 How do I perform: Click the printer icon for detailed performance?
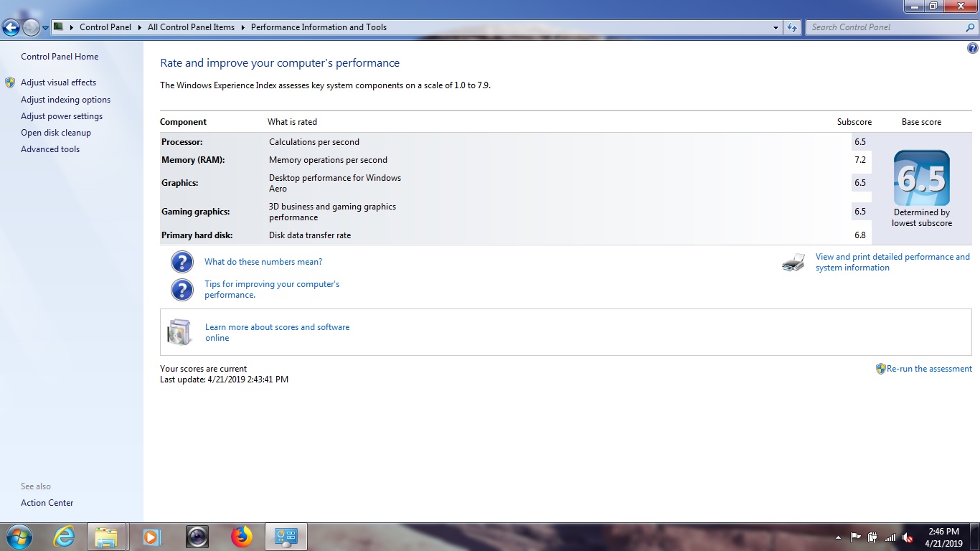[x=793, y=263]
